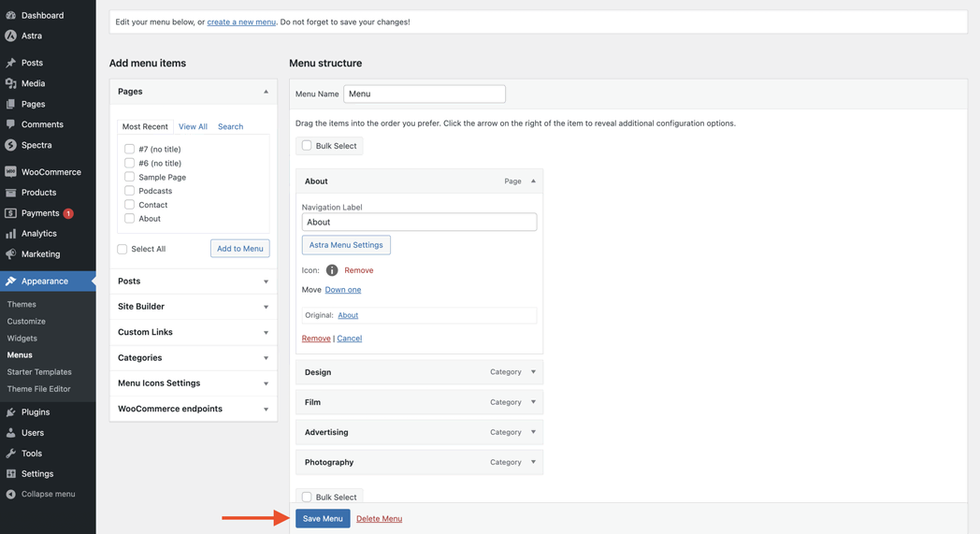Viewport: 980px width, 534px height.
Task: Click the Collapse menu arrow icon
Action: (x=11, y=494)
